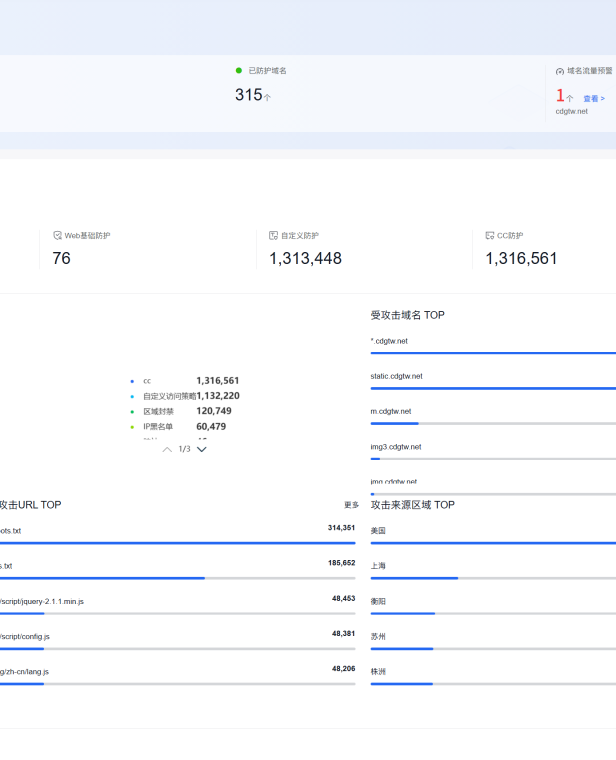
Task: Click the legend value 60,479
Action: coord(211,427)
